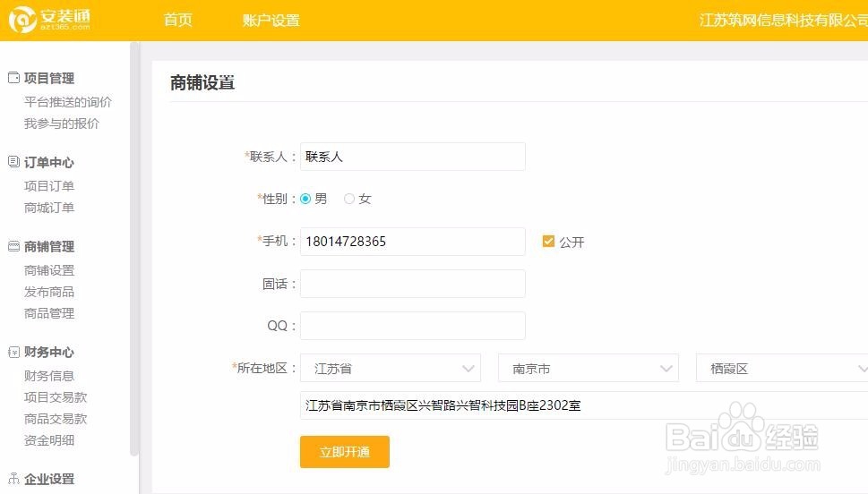Go to 首页 in top navigation

(x=177, y=21)
